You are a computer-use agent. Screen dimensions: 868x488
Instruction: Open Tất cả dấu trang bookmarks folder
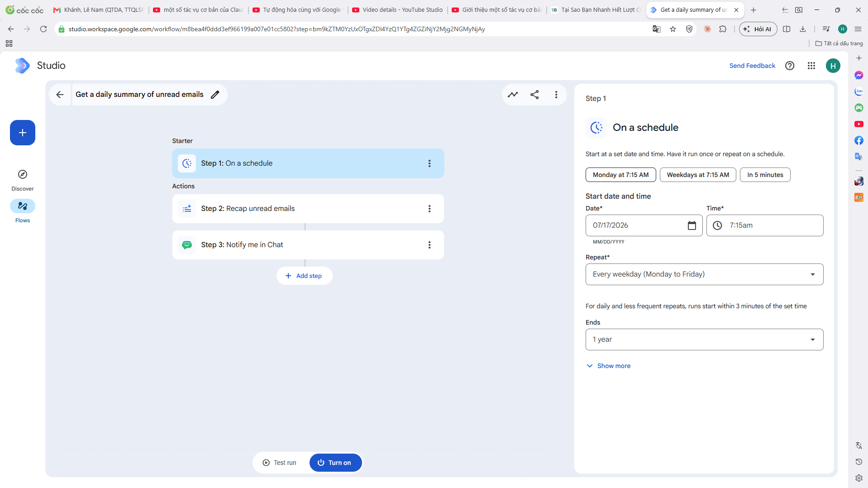[839, 43]
